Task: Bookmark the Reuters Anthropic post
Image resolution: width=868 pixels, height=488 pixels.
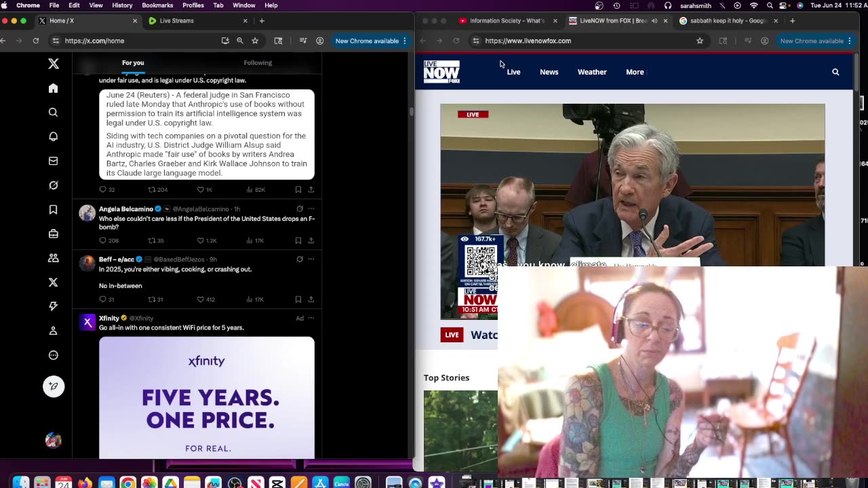Action: coord(298,190)
